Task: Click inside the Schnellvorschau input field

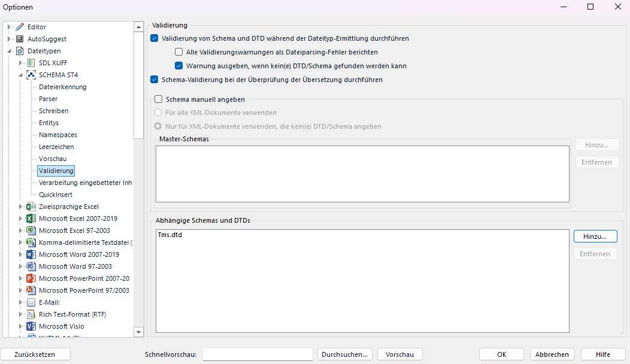Action: [x=258, y=354]
